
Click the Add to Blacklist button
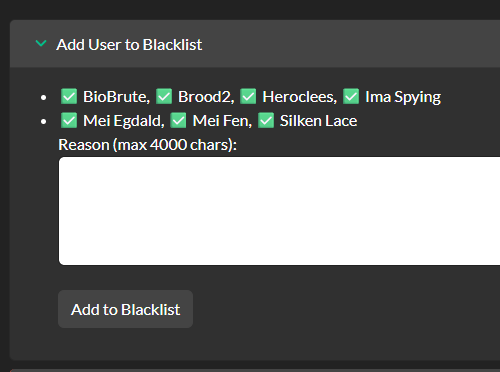point(125,309)
